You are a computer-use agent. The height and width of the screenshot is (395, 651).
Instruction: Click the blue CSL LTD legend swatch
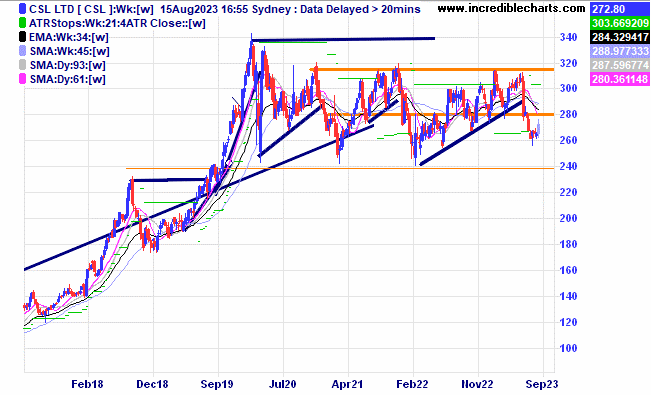tap(23, 9)
